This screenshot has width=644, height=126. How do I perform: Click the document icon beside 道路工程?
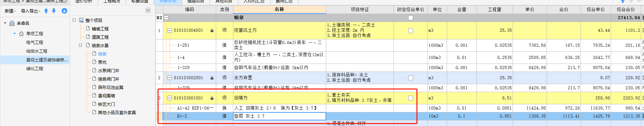tap(88, 37)
